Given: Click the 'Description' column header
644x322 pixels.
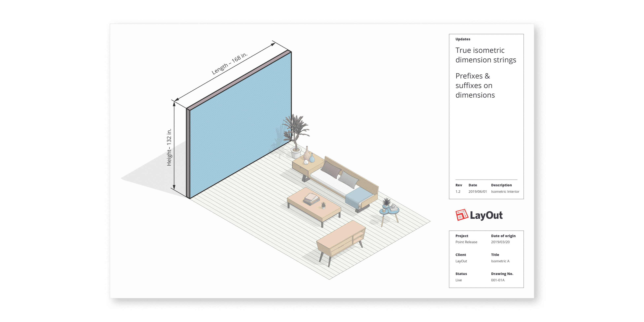Looking at the screenshot, I should click(501, 185).
